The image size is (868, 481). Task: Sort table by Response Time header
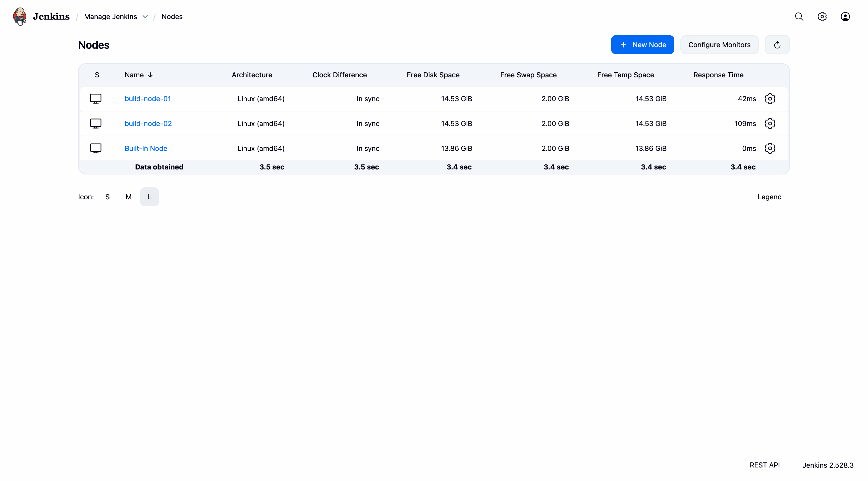[718, 75]
